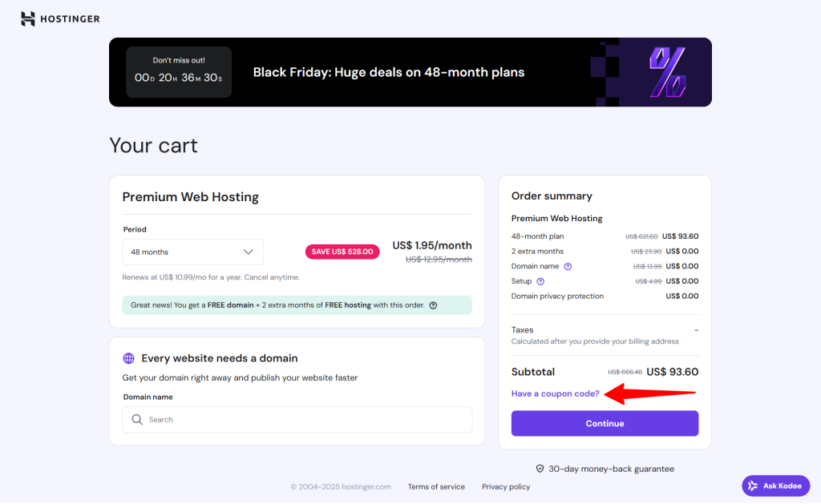Open the Period dropdown showing 48 months
This screenshot has height=504, width=821.
(192, 252)
